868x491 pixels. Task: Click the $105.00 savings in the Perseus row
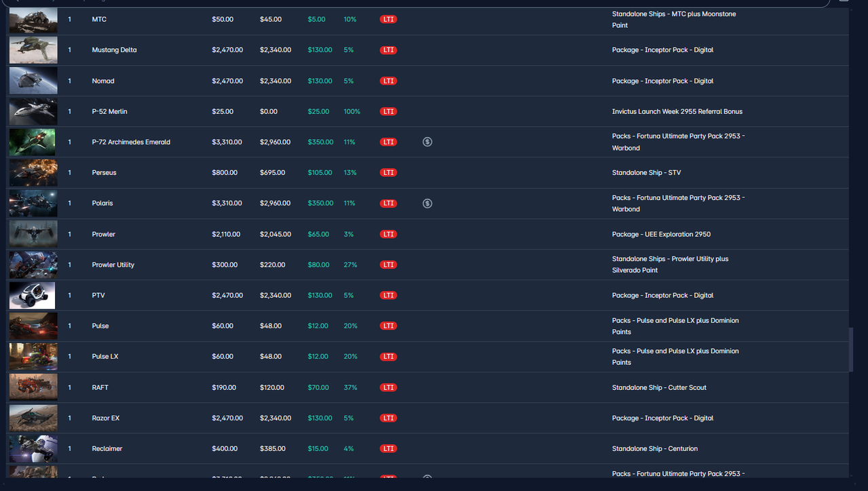320,173
